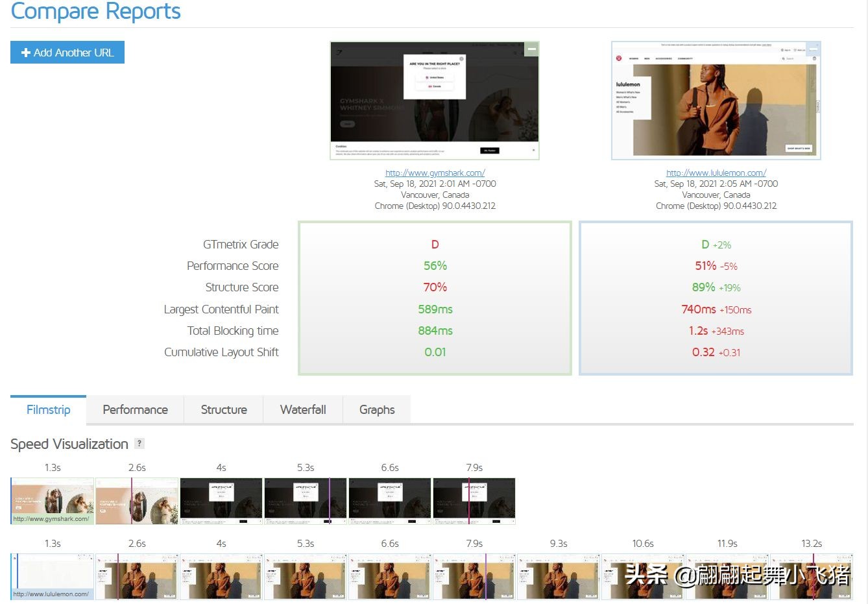Select gymshark filmstrip frame at 6.6s
Image resolution: width=868 pixels, height=604 pixels.
(390, 501)
